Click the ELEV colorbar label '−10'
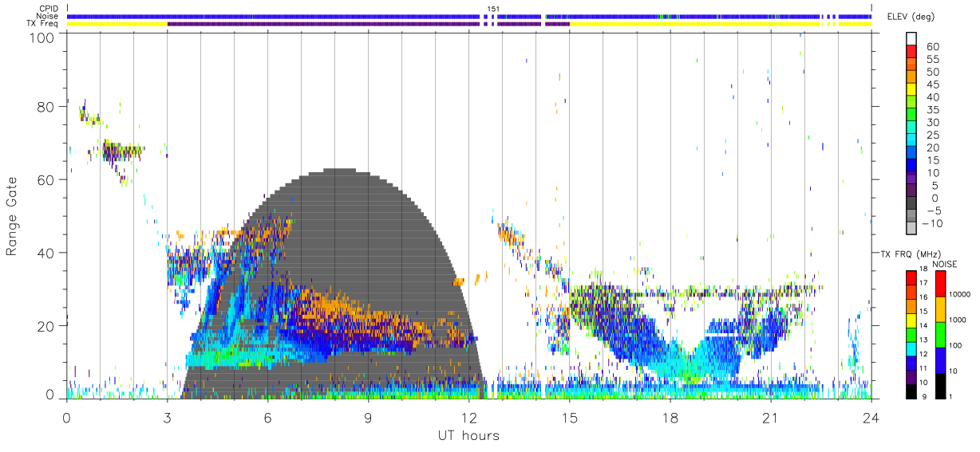This screenshot has width=980, height=452. [931, 223]
